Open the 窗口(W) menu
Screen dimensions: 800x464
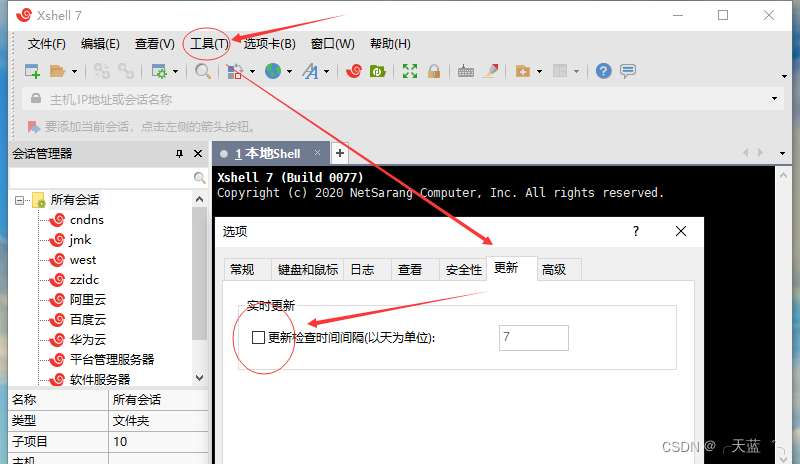333,44
